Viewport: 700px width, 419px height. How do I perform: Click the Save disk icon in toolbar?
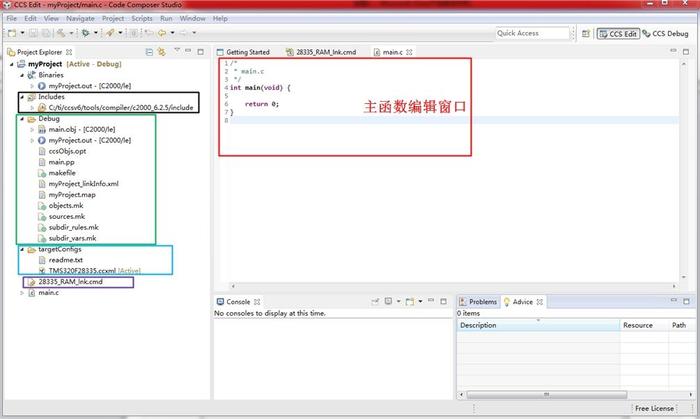click(33, 33)
